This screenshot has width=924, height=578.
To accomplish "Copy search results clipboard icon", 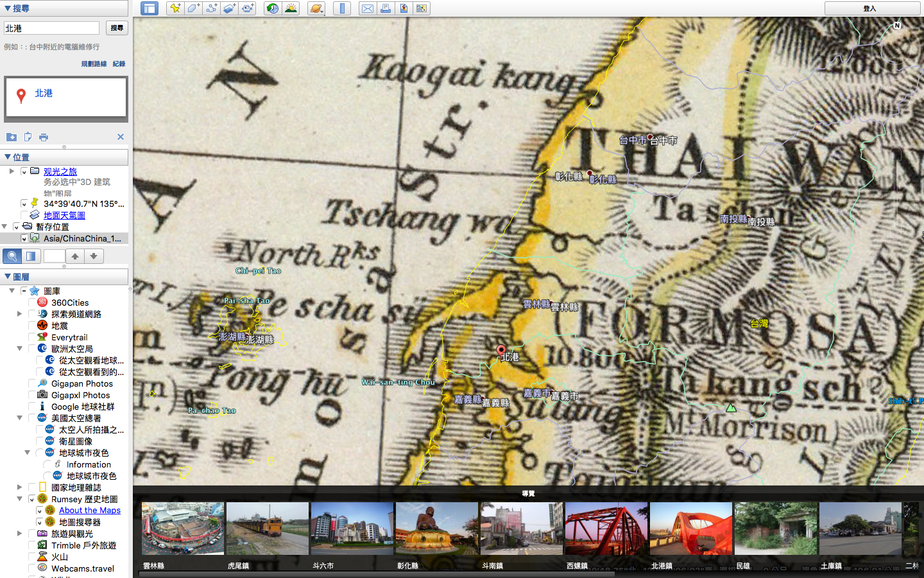I will click(x=28, y=137).
